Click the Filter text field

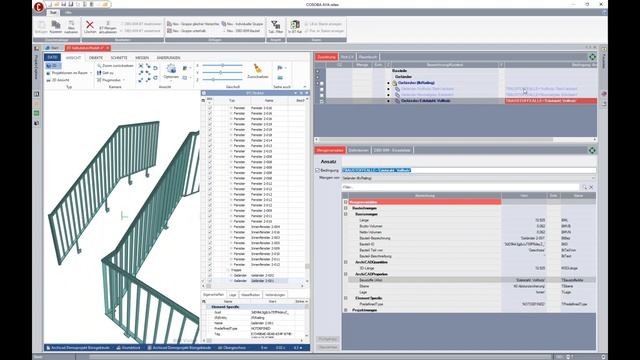(x=460, y=187)
